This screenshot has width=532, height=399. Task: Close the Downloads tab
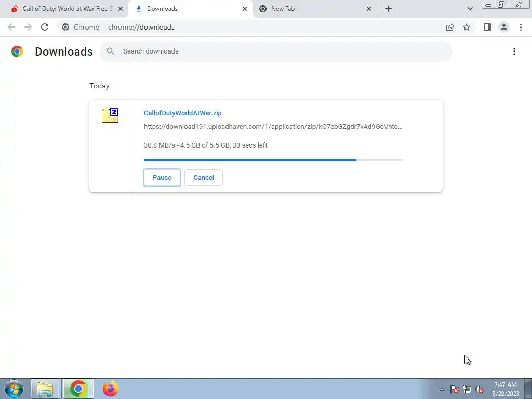(x=245, y=9)
